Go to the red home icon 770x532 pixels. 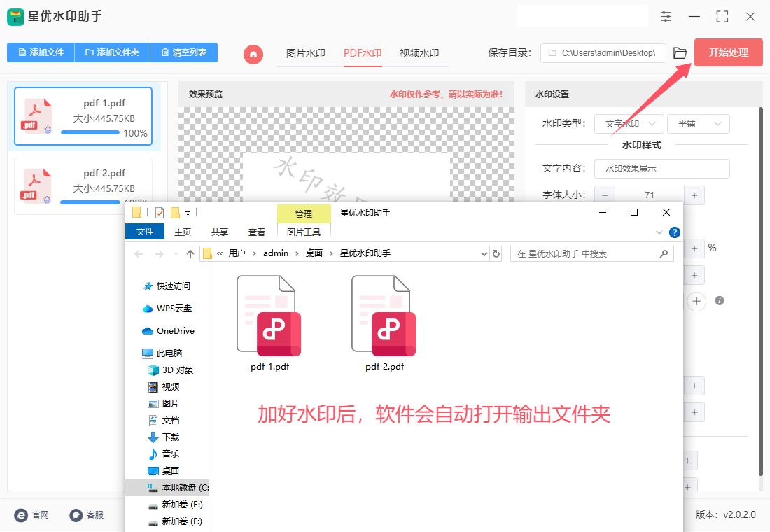(x=253, y=54)
